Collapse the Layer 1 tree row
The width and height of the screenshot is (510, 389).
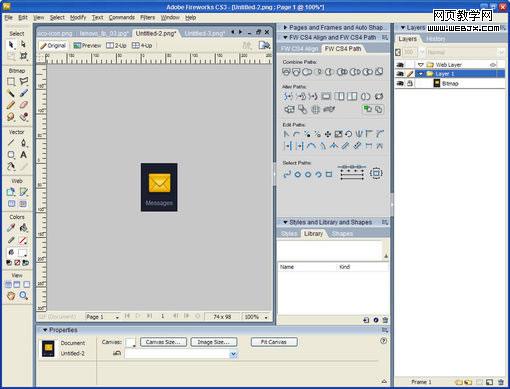coord(421,74)
